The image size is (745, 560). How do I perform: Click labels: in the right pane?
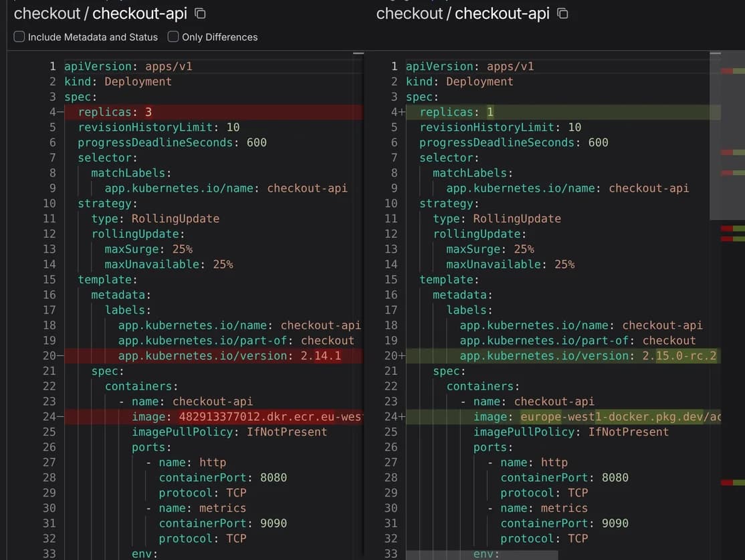click(x=469, y=310)
